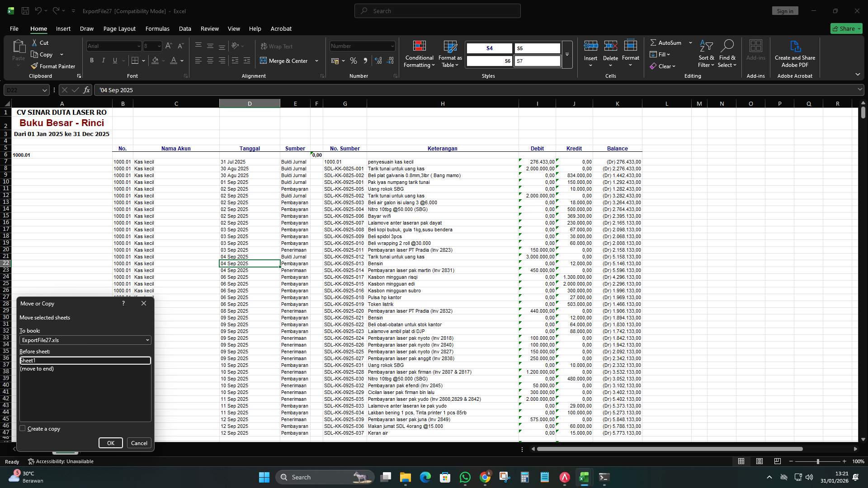Enable the Create a copy checkbox

(x=23, y=428)
